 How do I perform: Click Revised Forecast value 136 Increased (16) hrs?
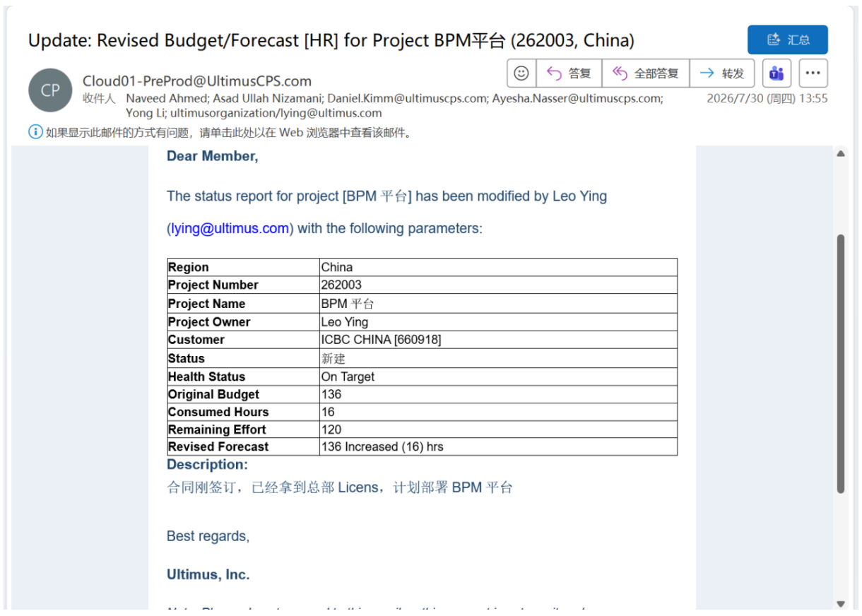point(498,446)
